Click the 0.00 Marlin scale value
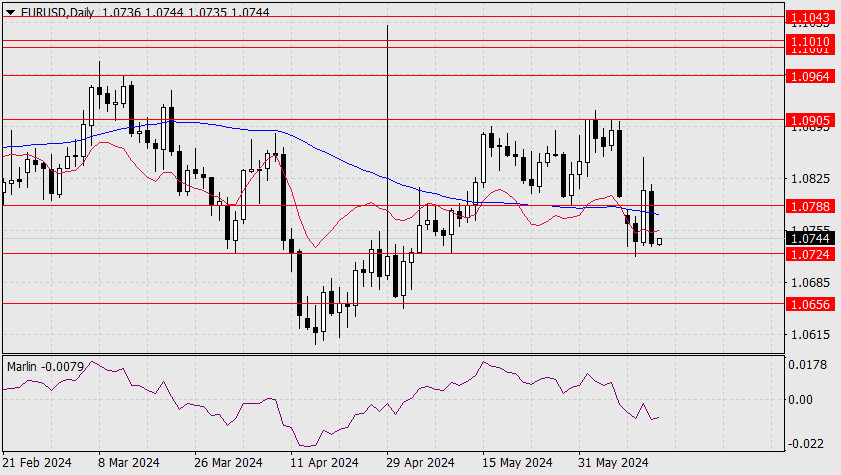 (800, 399)
